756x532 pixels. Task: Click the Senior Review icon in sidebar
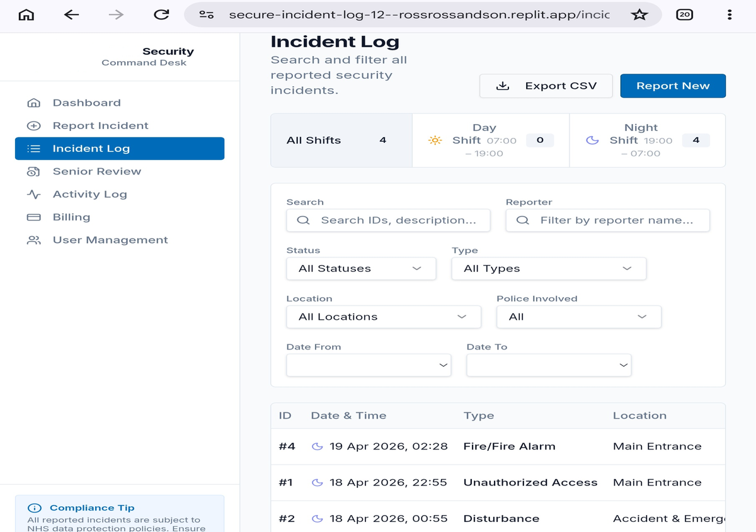click(x=34, y=171)
